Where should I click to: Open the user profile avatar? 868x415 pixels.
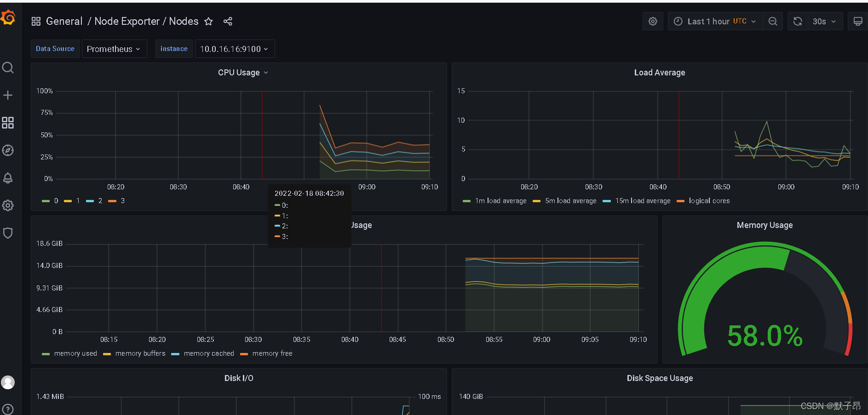pyautogui.click(x=8, y=382)
